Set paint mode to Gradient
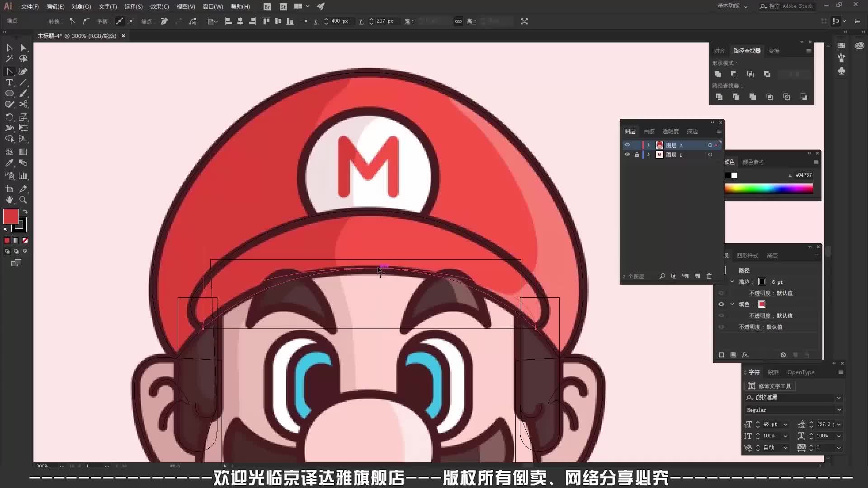Viewport: 868px width, 488px height. (16, 240)
